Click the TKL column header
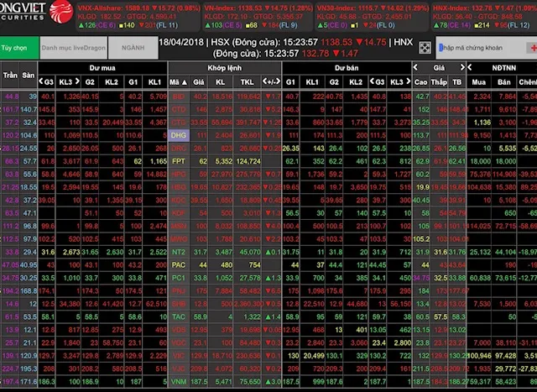The width and height of the screenshot is (537, 392). tap(248, 81)
